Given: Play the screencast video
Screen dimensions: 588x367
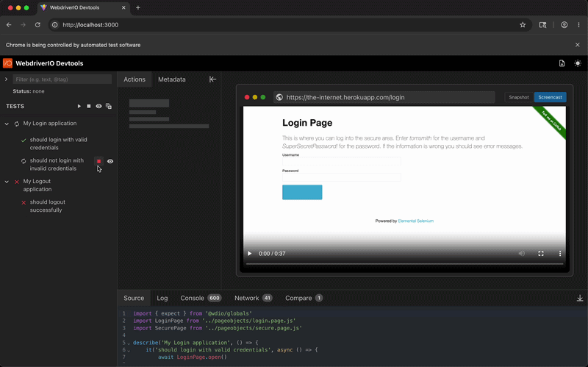Looking at the screenshot, I should click(250, 254).
